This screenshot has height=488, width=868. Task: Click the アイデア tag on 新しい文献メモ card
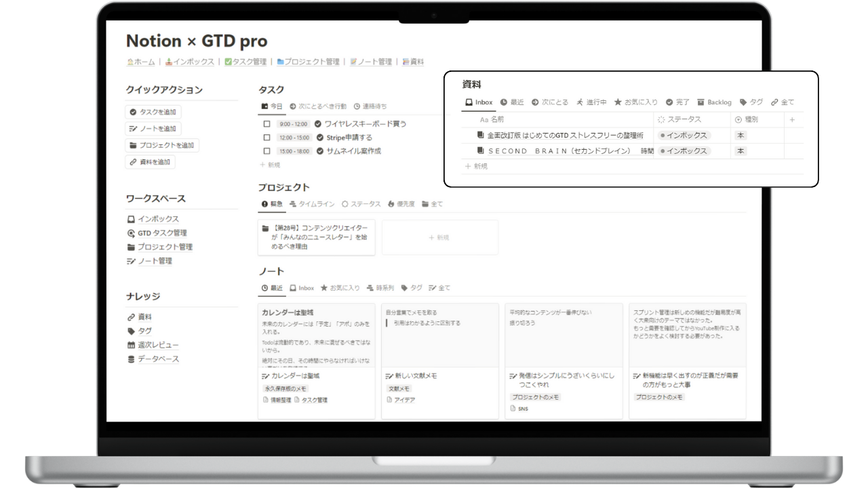tap(401, 401)
